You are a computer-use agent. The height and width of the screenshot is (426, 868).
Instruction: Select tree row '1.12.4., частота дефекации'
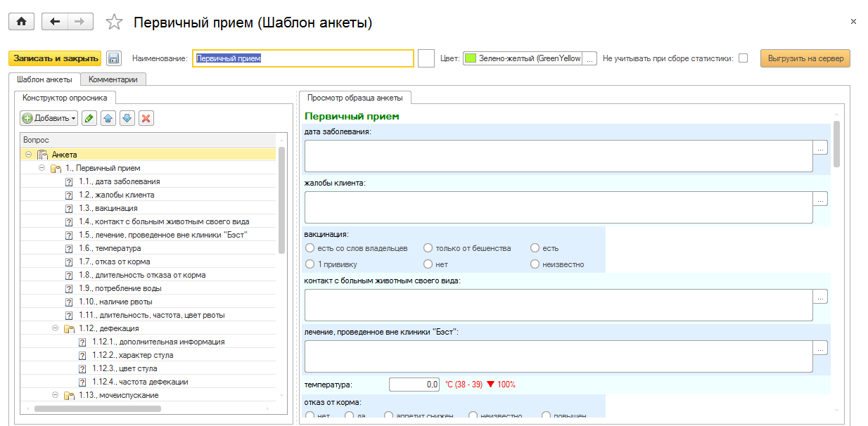[x=149, y=382]
